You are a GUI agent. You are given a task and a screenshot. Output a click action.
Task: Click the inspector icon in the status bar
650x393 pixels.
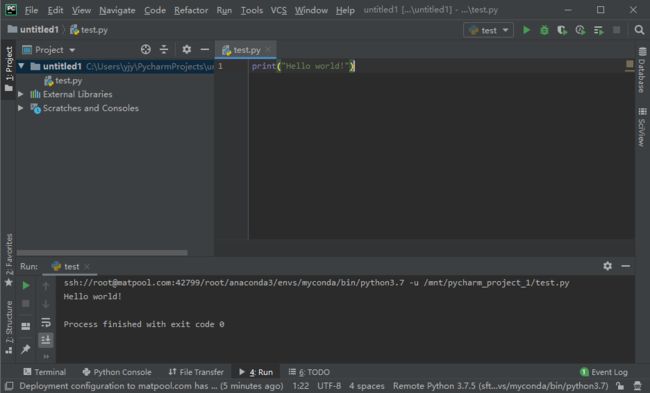tap(638, 386)
